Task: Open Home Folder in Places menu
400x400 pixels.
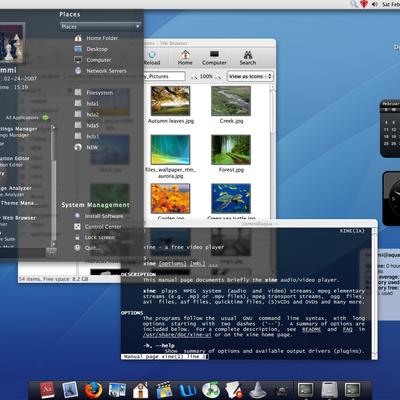Action: (97, 38)
